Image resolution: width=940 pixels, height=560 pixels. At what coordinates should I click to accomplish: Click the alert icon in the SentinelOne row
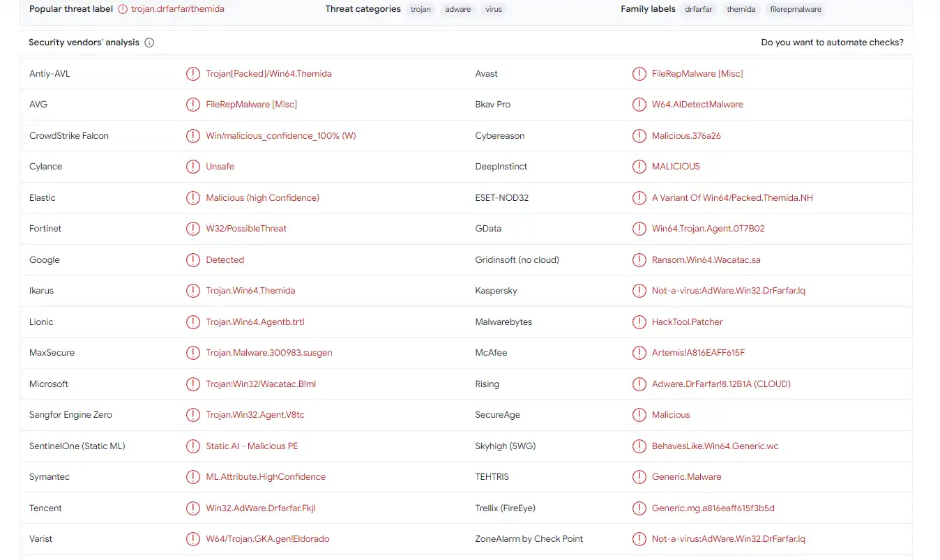192,446
